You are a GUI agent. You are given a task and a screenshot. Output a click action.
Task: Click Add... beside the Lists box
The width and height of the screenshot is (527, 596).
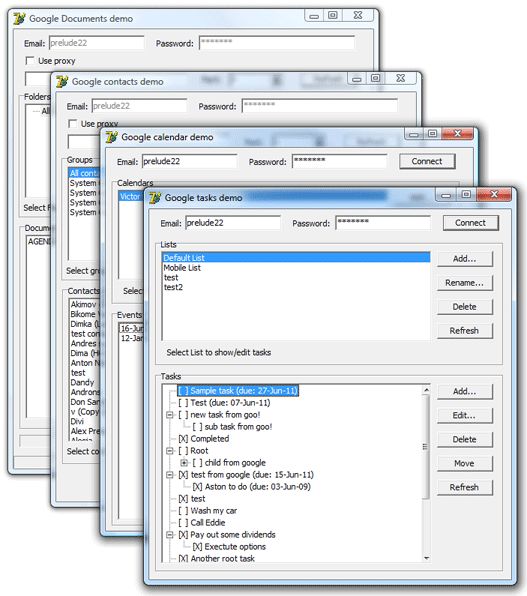465,259
